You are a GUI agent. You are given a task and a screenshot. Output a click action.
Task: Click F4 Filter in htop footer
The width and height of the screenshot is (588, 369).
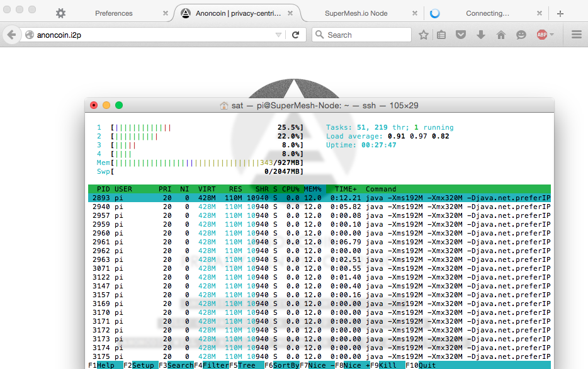click(x=212, y=365)
